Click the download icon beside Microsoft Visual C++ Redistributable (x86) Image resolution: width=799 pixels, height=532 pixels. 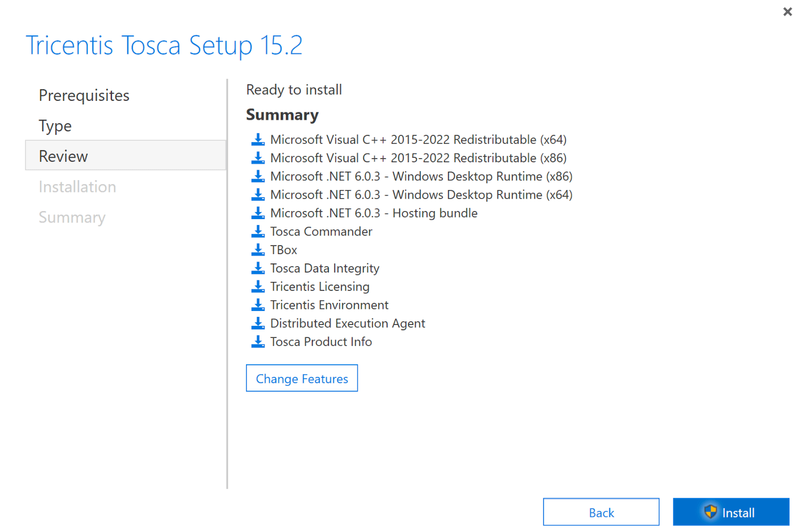[258, 158]
